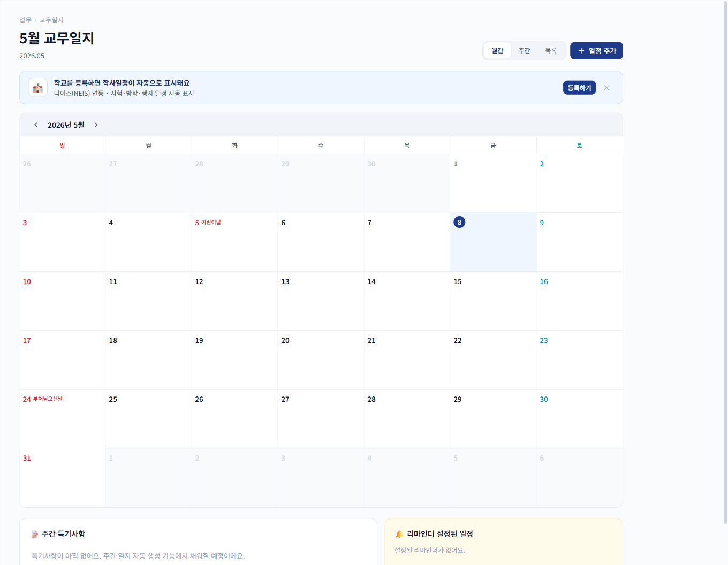Image resolution: width=728 pixels, height=565 pixels.
Task: Click the 설정된 리마인더가 없어요 message
Action: pyautogui.click(x=430, y=550)
